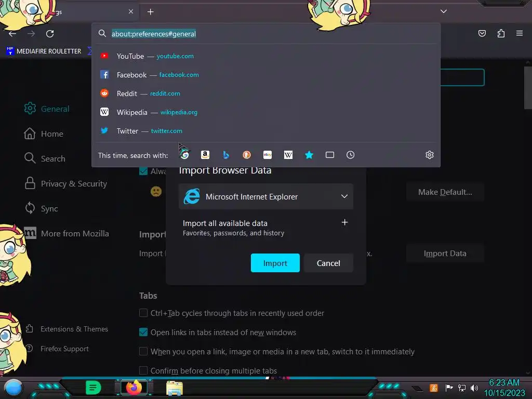Open File Explorer from taskbar

[175, 388]
